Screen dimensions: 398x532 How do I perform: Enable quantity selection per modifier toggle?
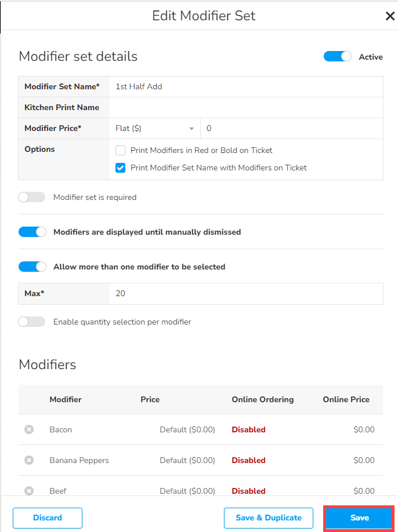pos(32,322)
